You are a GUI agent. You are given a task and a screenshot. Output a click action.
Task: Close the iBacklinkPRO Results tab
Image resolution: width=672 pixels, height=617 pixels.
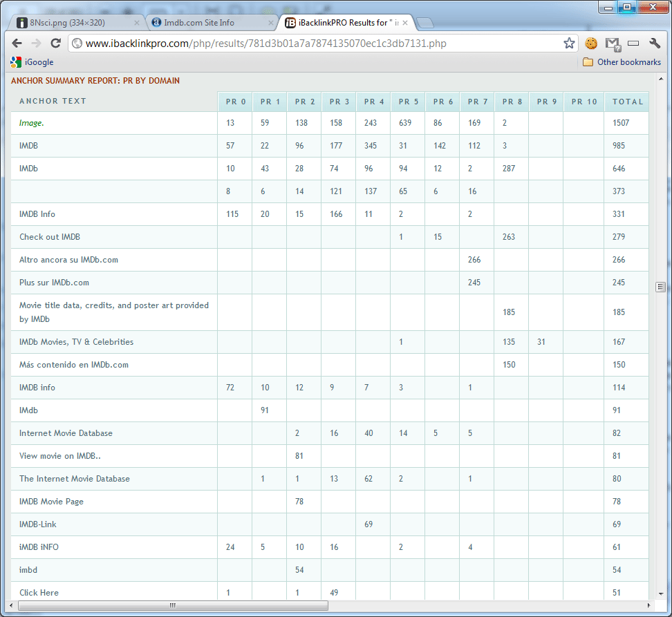click(x=405, y=23)
